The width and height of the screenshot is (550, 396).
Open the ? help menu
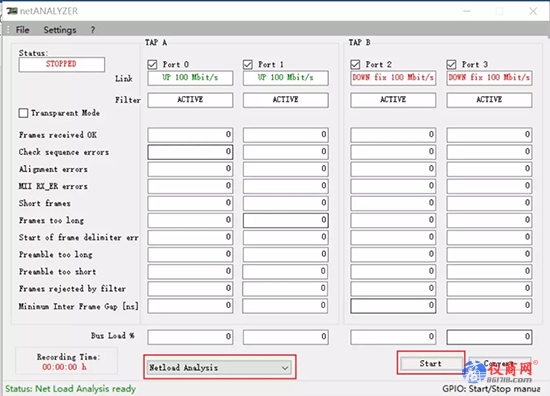93,30
